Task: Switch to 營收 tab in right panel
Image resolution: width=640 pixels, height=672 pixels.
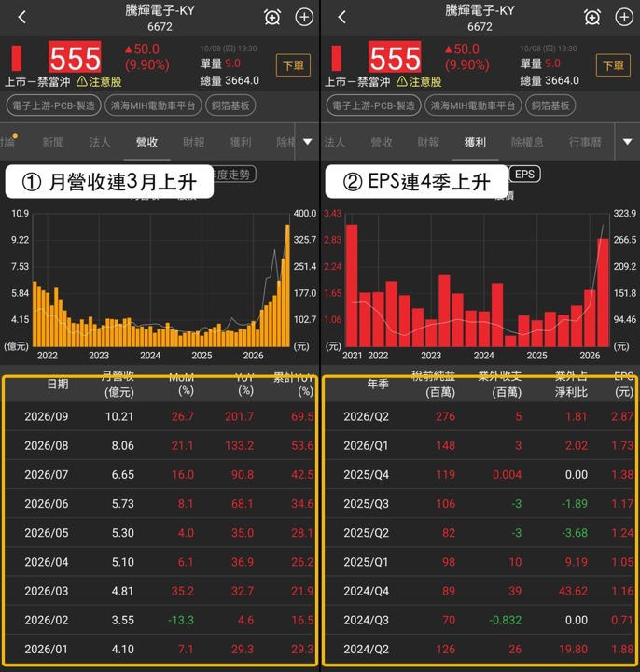Action: pos(382,142)
